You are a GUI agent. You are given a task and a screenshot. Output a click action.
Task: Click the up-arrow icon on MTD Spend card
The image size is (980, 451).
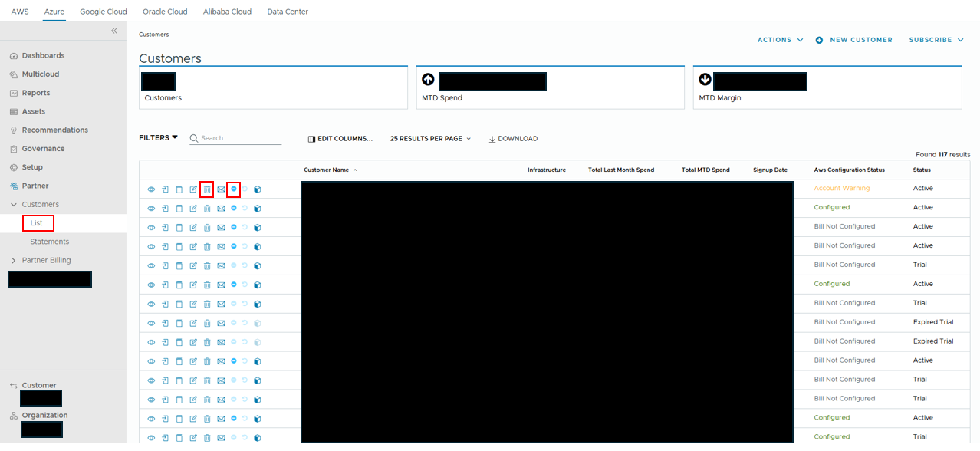coord(428,79)
